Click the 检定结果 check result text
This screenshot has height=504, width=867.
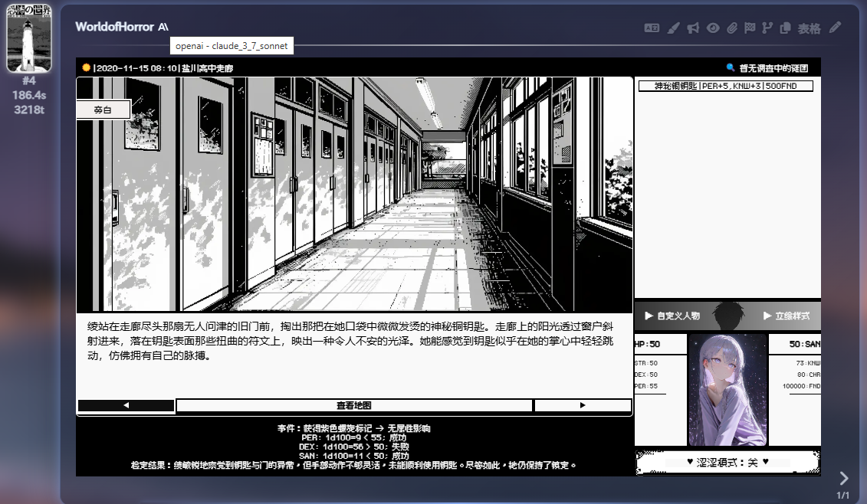click(x=354, y=465)
